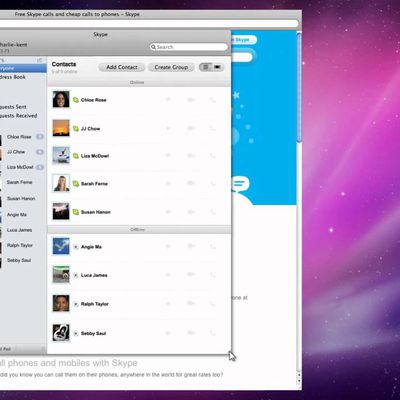Start video call with Chloe Rose

tap(191, 100)
